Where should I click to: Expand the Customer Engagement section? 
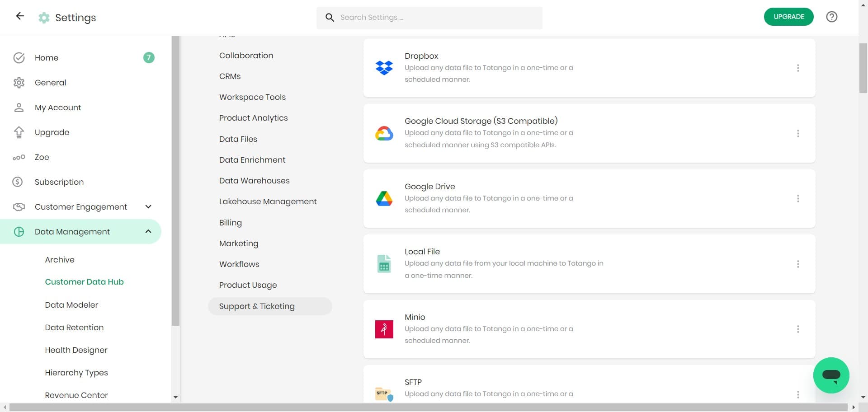(148, 206)
